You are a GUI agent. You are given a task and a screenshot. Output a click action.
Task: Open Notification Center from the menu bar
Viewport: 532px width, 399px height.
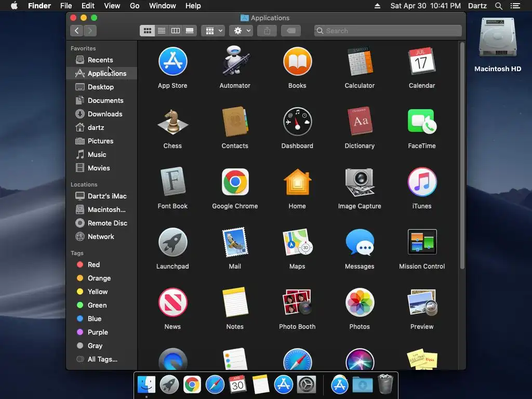(x=515, y=6)
